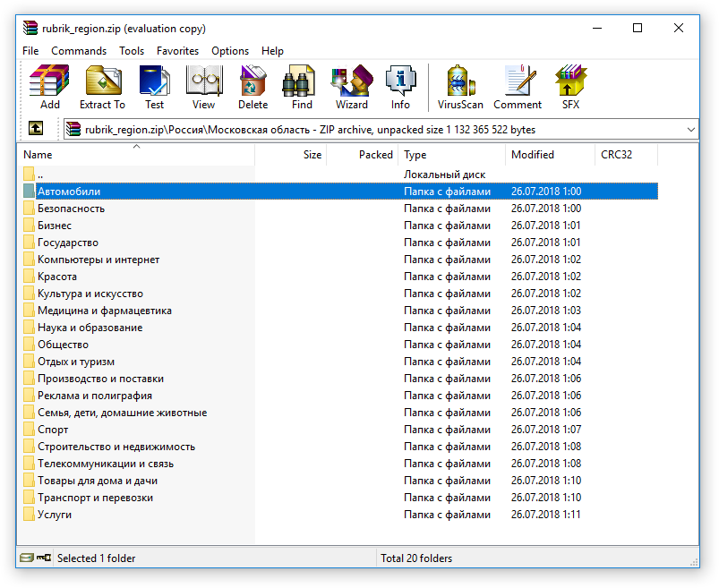
Task: Select the Бизнес folder
Action: pyautogui.click(x=55, y=226)
